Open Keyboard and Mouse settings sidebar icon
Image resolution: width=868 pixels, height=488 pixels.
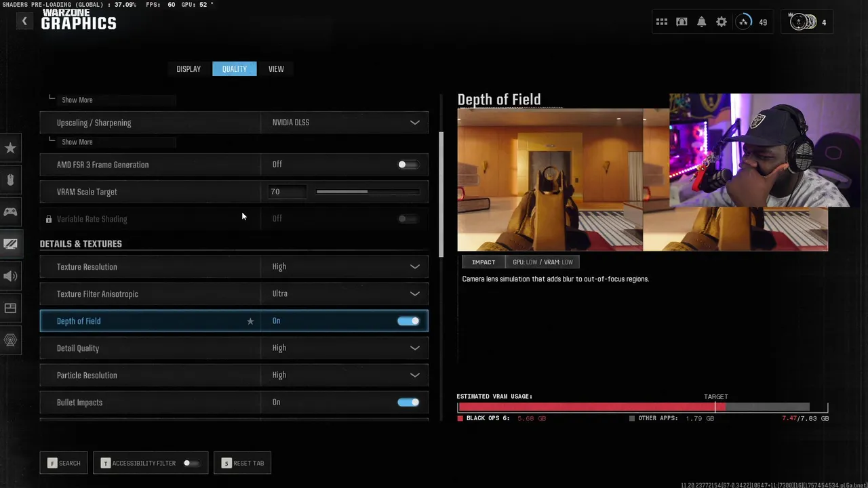10,180
